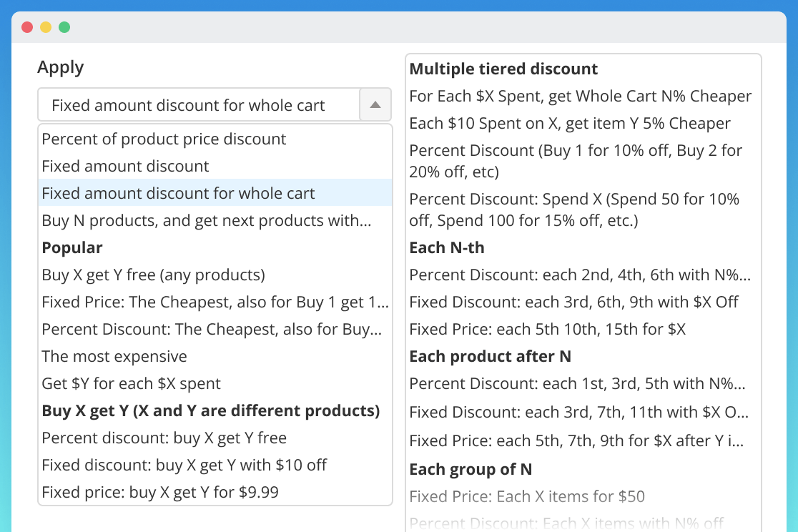Select 'Percent of product price discount' option

164,139
